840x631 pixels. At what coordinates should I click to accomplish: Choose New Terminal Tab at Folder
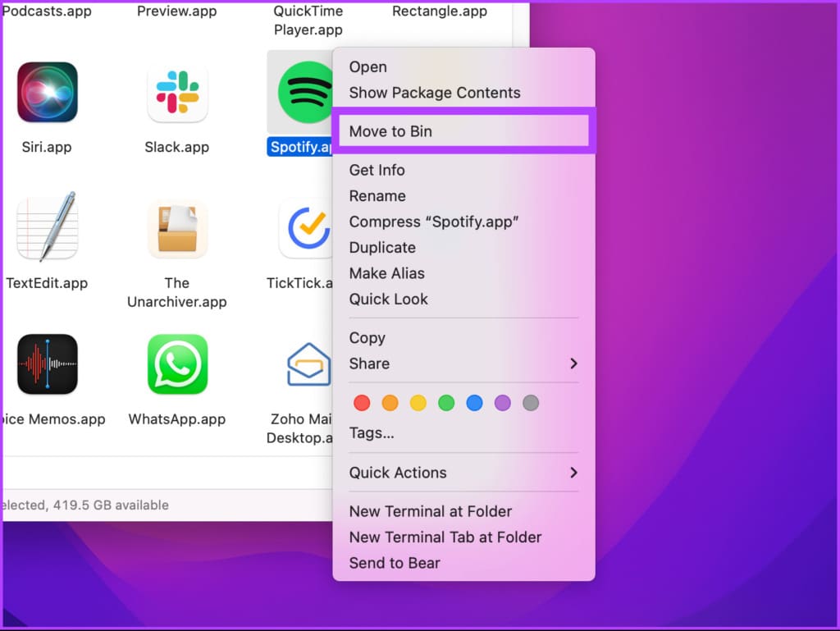pyautogui.click(x=463, y=537)
